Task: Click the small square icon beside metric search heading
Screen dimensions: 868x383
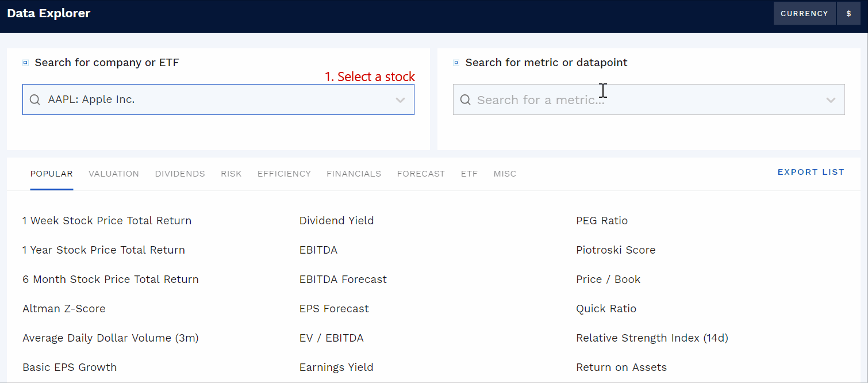Action: click(456, 63)
